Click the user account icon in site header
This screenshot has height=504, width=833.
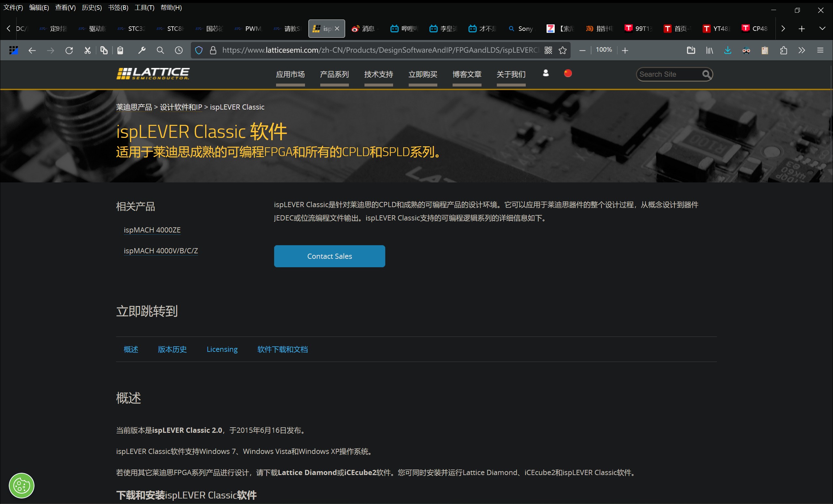[x=546, y=73]
